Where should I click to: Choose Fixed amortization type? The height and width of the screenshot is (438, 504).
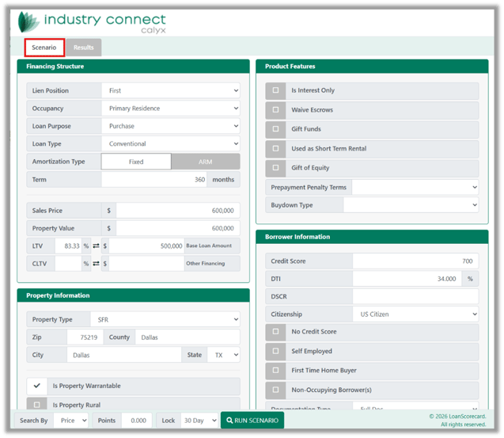click(136, 162)
